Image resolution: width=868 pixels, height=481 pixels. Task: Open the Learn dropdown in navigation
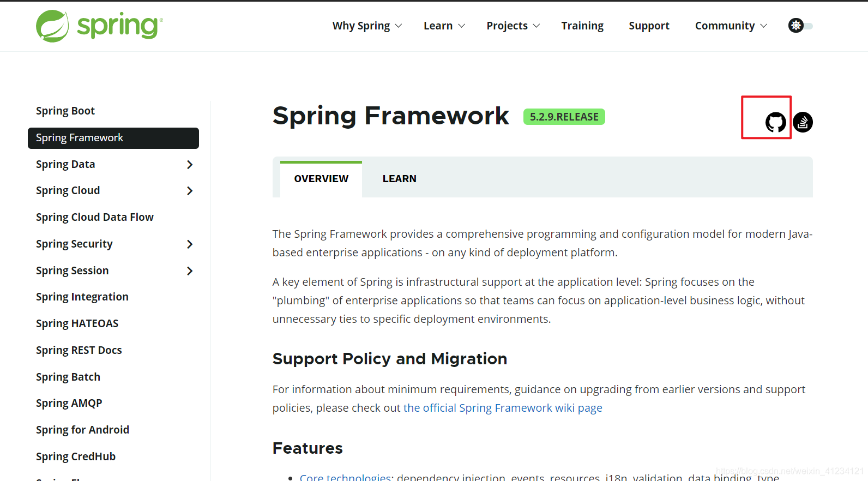click(444, 26)
